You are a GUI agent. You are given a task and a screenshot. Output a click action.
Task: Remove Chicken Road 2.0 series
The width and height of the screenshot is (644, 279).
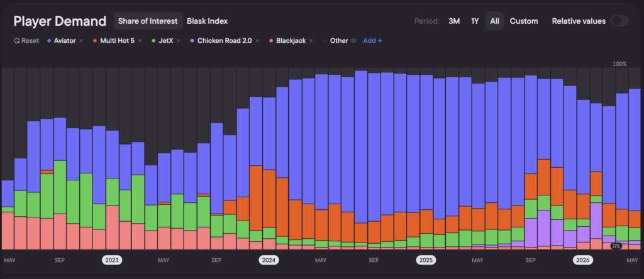(x=257, y=41)
